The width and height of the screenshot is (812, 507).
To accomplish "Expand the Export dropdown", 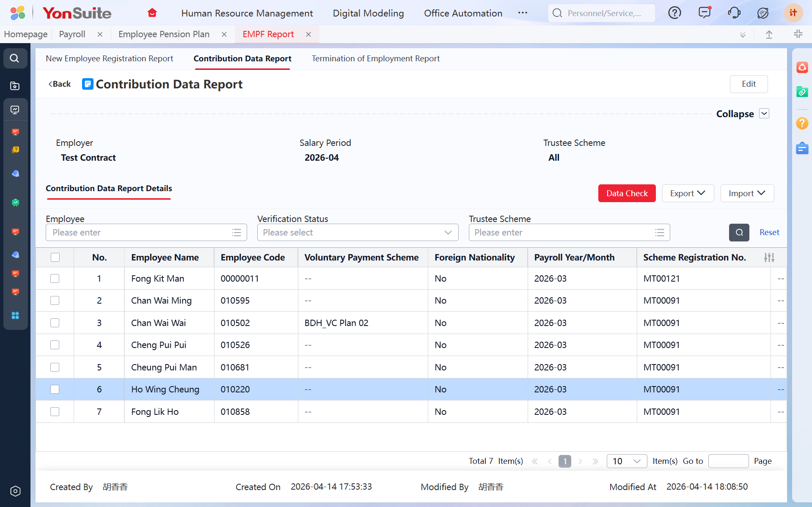I will (x=688, y=193).
